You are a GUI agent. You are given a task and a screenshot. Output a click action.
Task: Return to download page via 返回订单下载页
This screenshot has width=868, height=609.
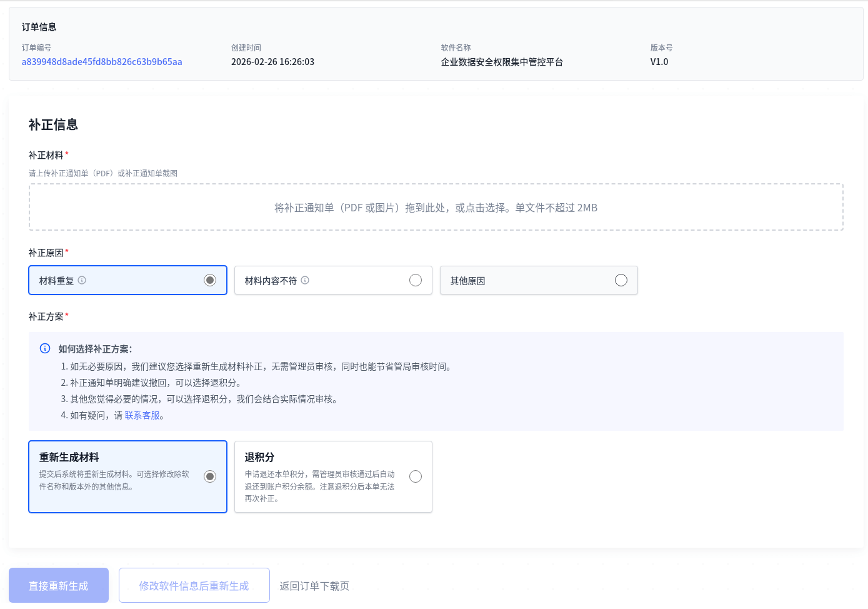pyautogui.click(x=315, y=585)
